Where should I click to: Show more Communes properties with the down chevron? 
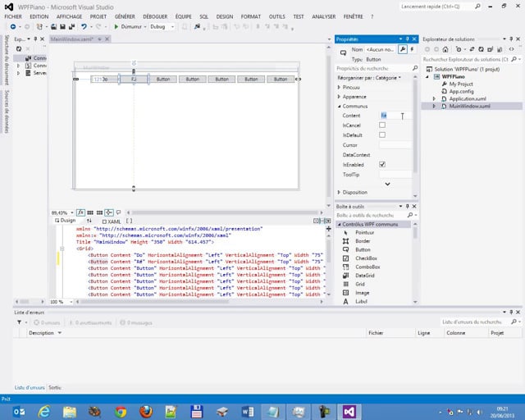[387, 184]
